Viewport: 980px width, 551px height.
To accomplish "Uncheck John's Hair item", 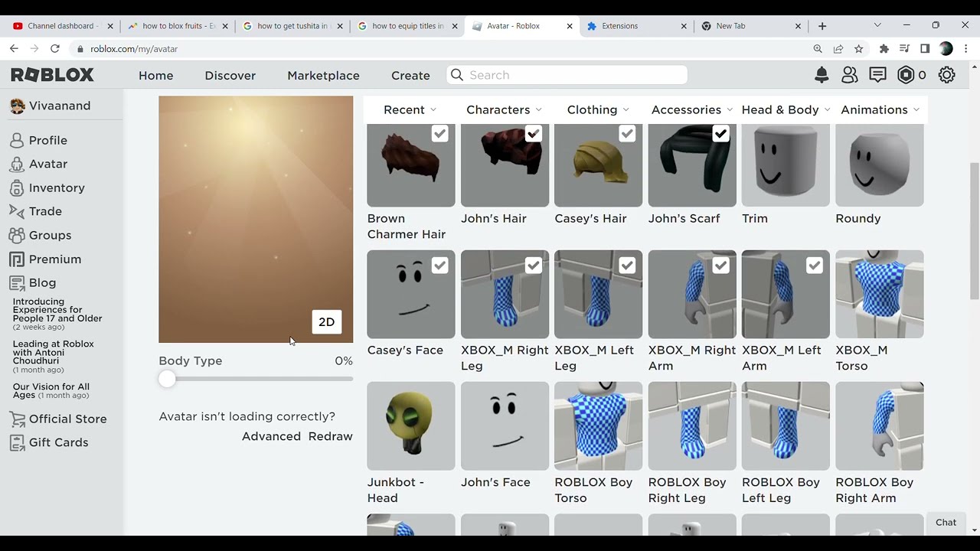I will pos(534,134).
